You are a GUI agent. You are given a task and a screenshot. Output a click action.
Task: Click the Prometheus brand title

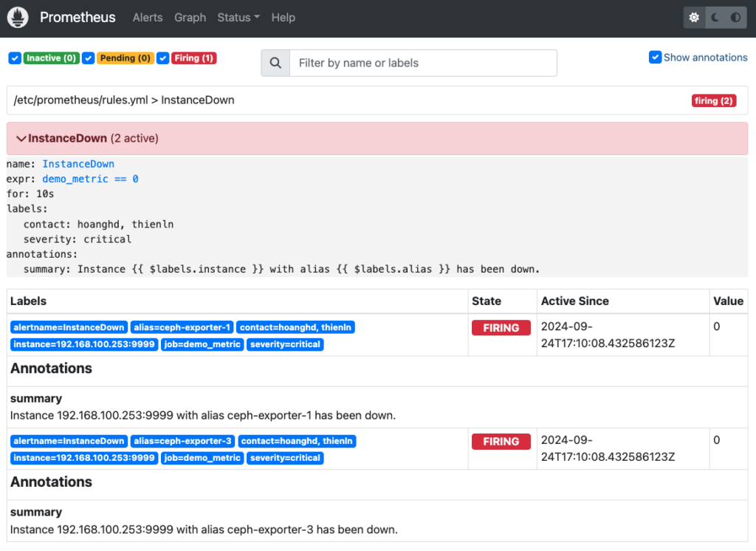click(78, 18)
